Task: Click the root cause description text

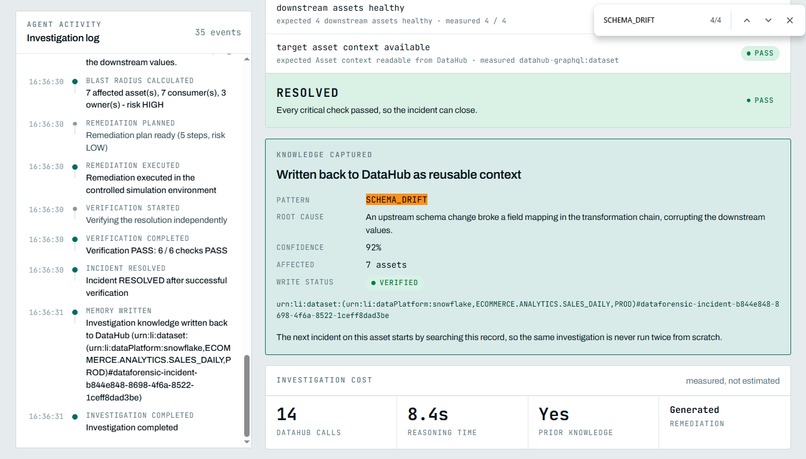Action: click(565, 224)
